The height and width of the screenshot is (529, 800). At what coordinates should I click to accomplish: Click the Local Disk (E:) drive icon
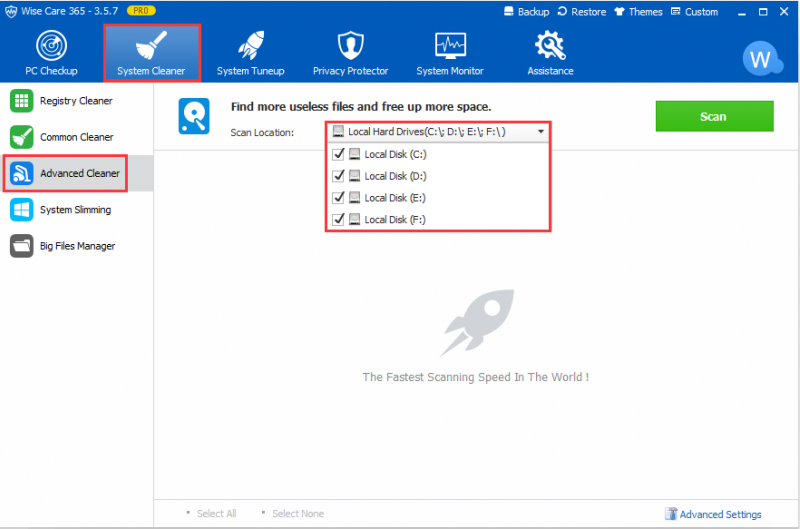(355, 197)
